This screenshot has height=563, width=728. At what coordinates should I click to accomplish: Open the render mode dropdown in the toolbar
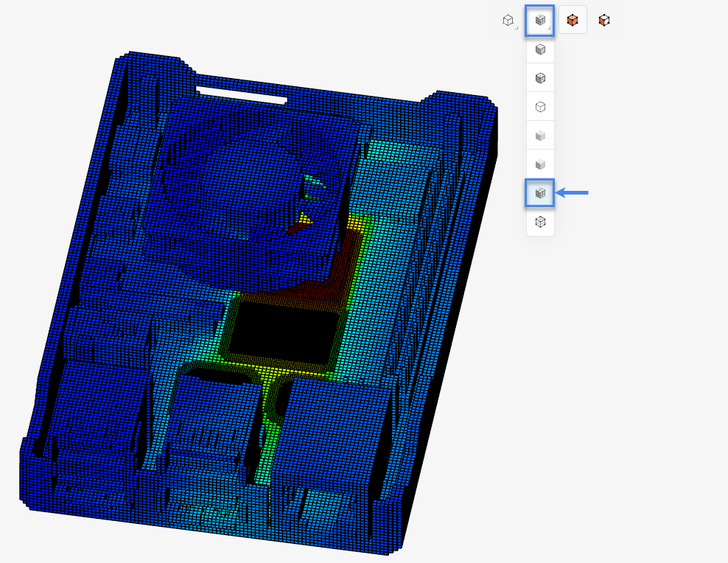click(540, 21)
